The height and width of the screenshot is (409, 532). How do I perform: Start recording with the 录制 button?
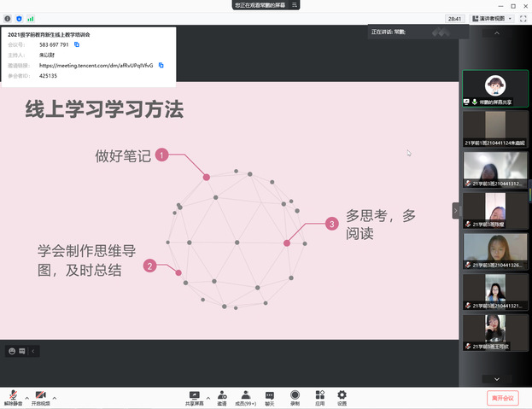(x=295, y=396)
